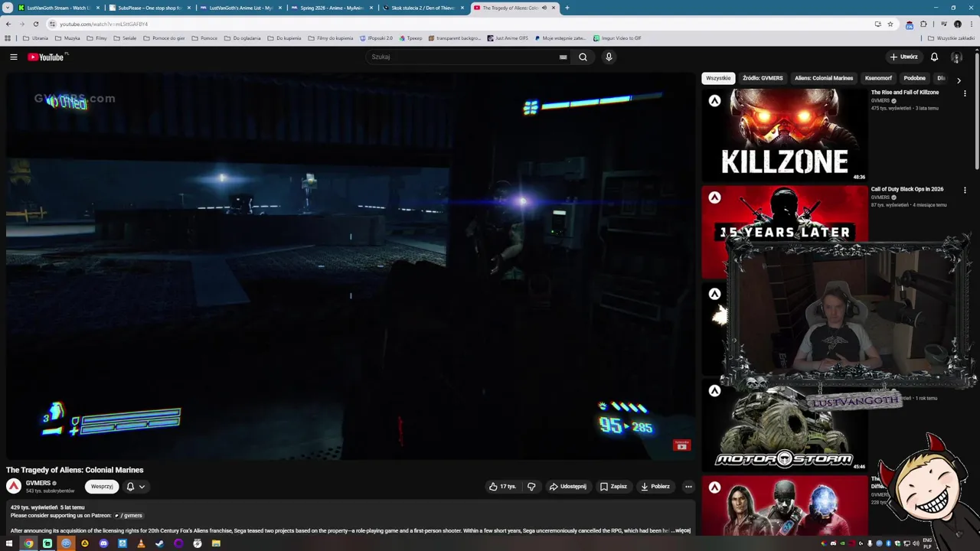The image size is (980, 551).
Task: Open Chrome extensions puzzle icon
Action: tap(923, 24)
